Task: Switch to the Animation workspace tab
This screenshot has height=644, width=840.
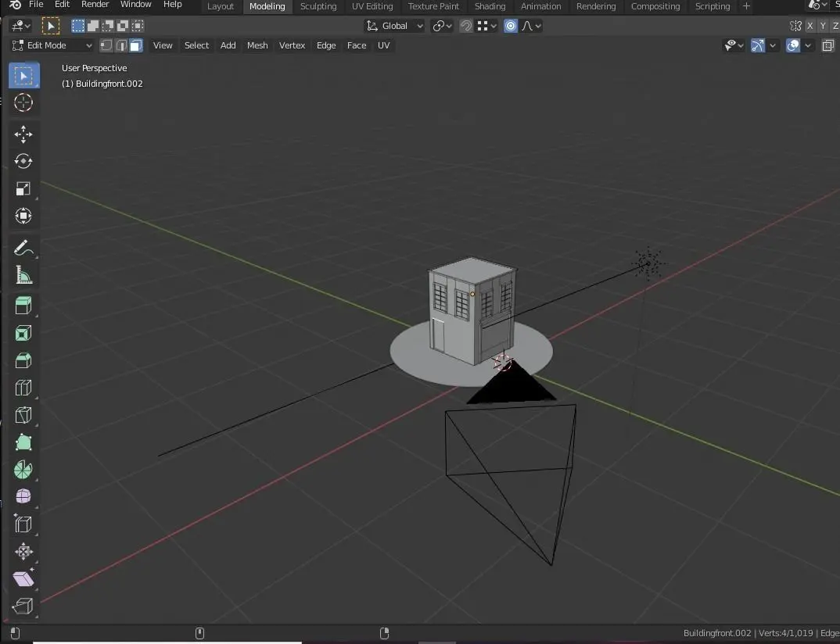Action: coord(541,6)
